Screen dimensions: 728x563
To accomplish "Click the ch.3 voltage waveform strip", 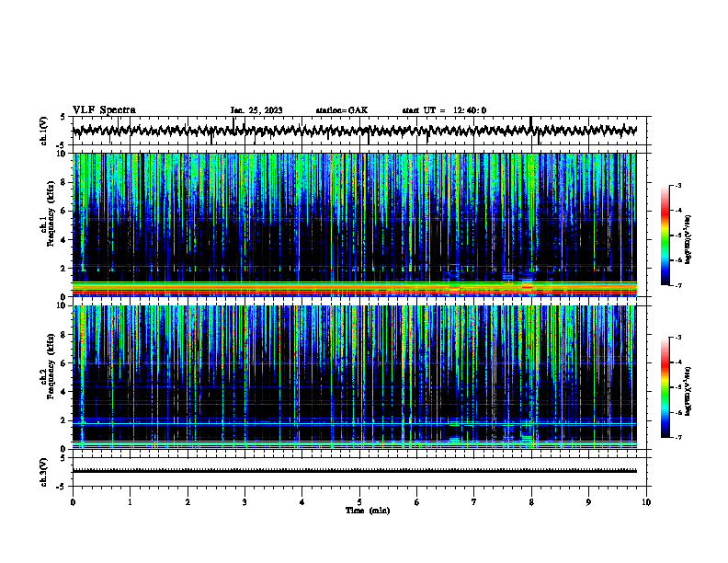I will pyautogui.click(x=355, y=471).
